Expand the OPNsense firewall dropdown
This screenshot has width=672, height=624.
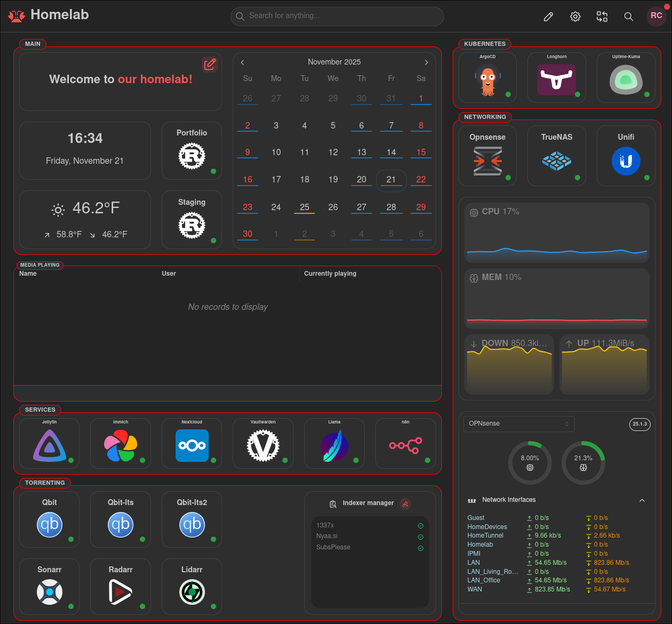tap(518, 423)
